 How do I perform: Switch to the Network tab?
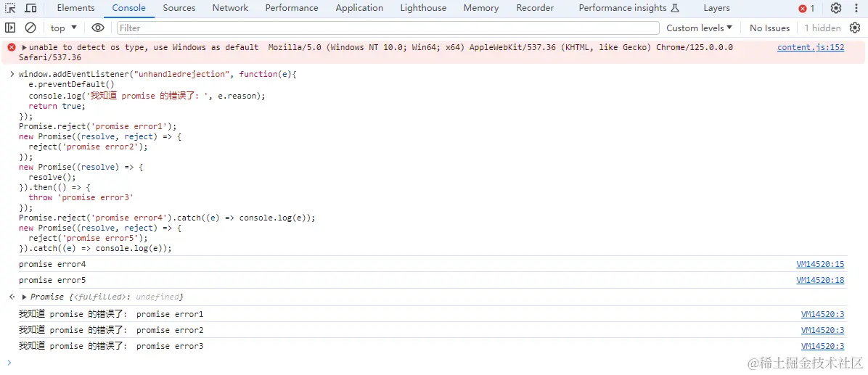230,8
